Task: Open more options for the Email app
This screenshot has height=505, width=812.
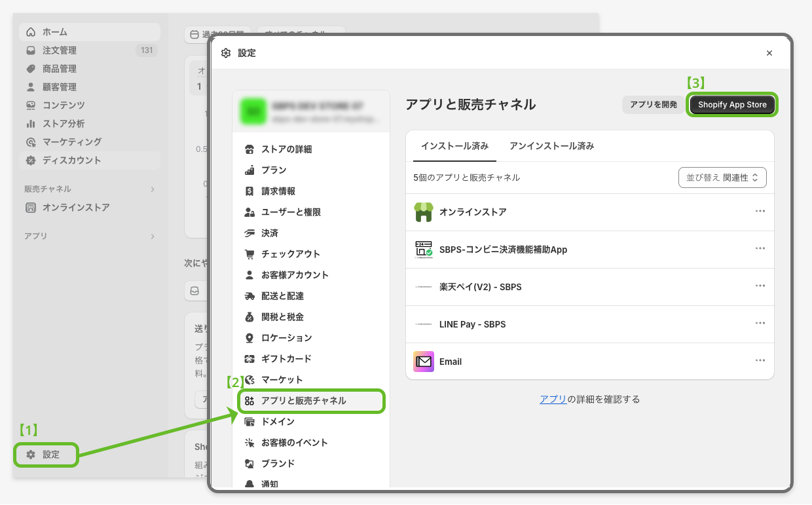Action: (x=760, y=361)
